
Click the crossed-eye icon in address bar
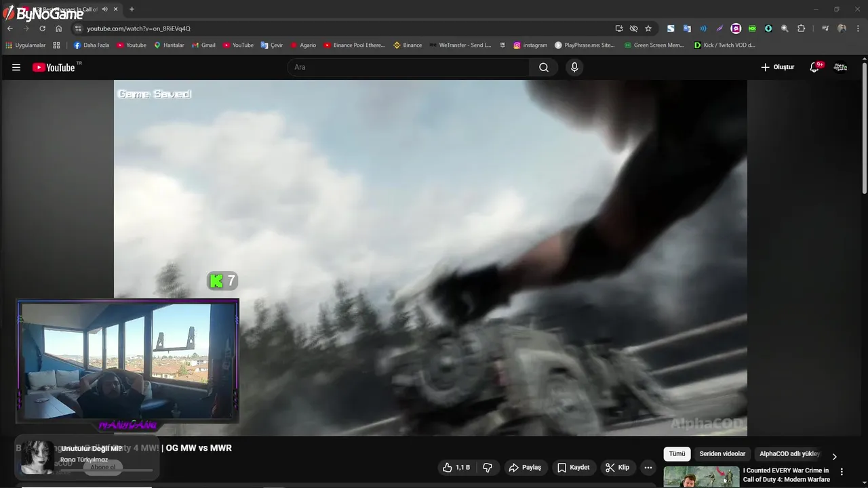633,28
